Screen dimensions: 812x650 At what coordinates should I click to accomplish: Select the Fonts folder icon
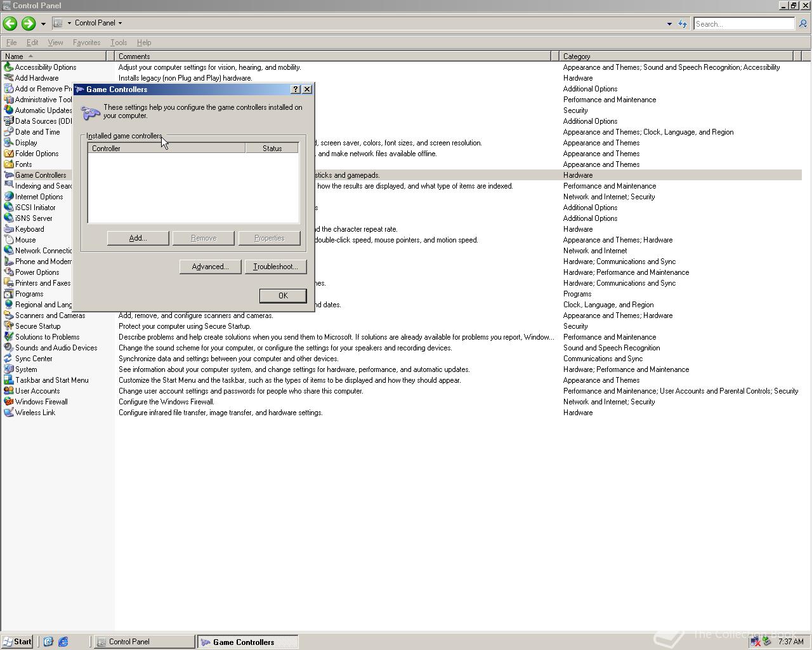pos(8,164)
